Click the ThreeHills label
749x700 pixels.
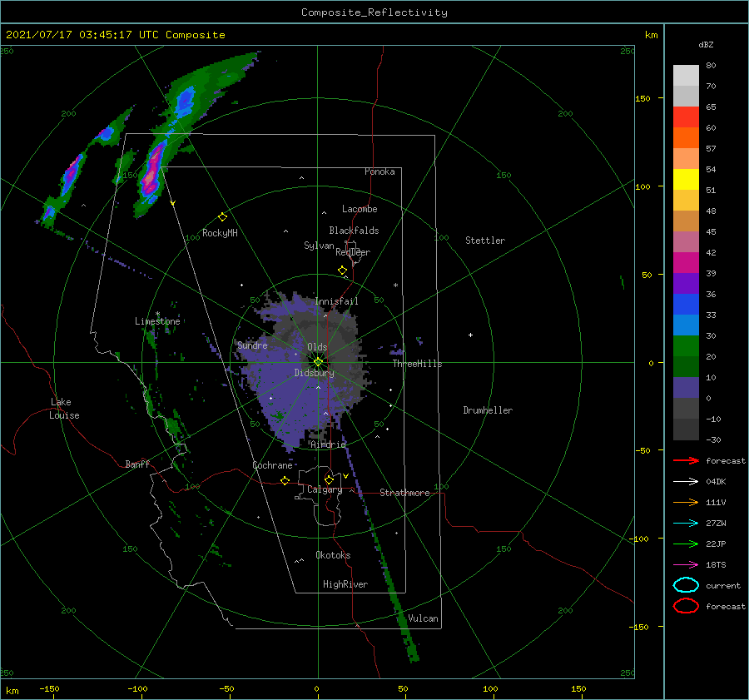418,364
